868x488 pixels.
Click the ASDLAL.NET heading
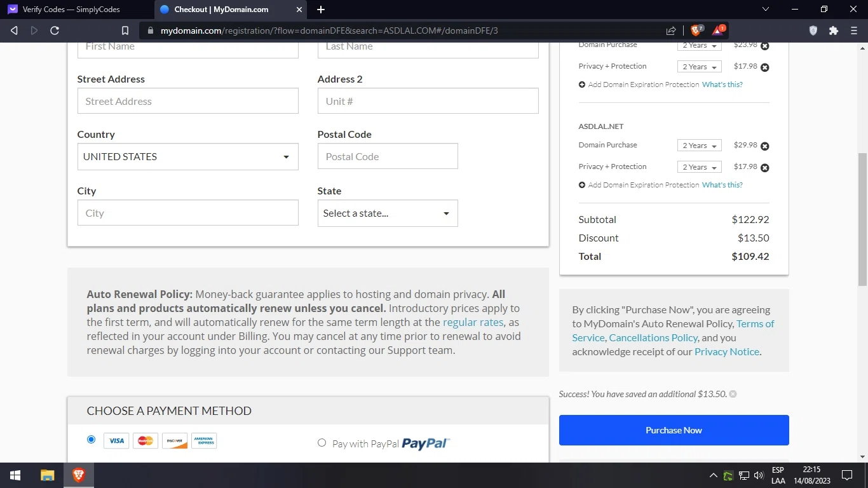coord(601,126)
